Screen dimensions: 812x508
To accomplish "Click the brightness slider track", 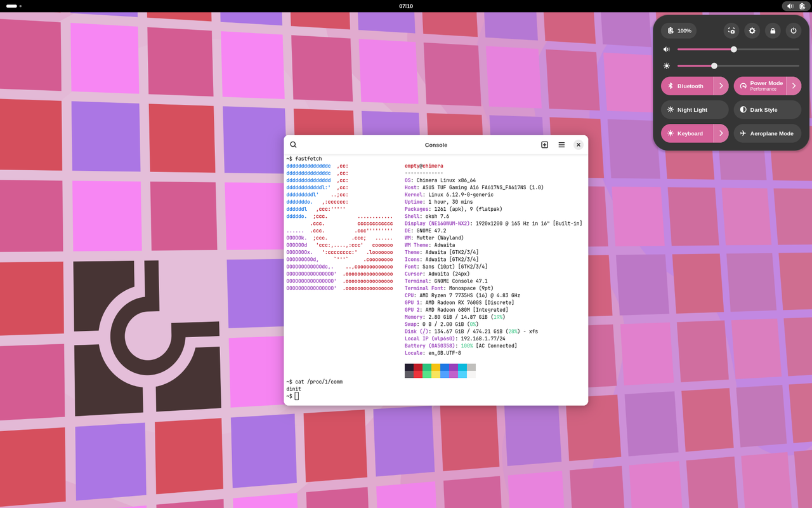I will (x=738, y=66).
